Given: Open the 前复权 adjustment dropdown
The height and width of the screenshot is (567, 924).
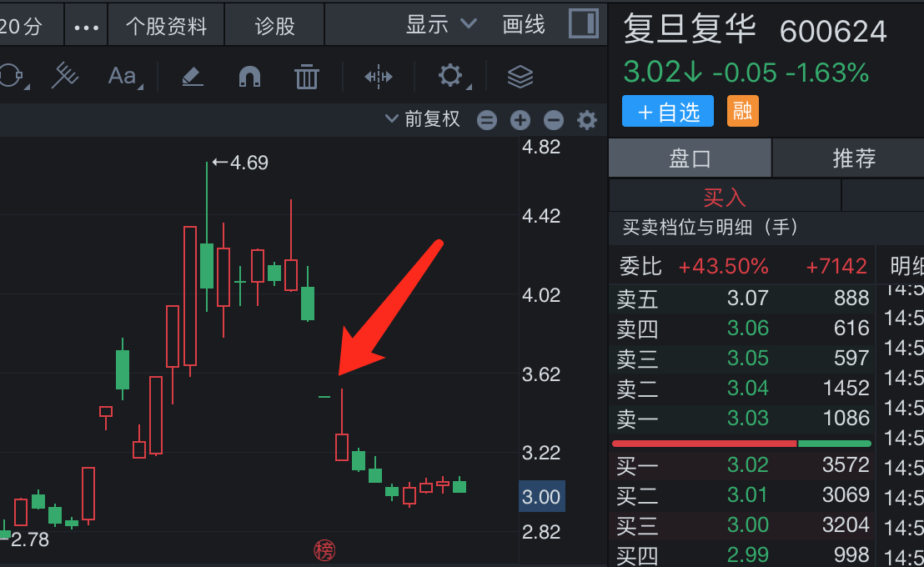Looking at the screenshot, I should tap(423, 119).
